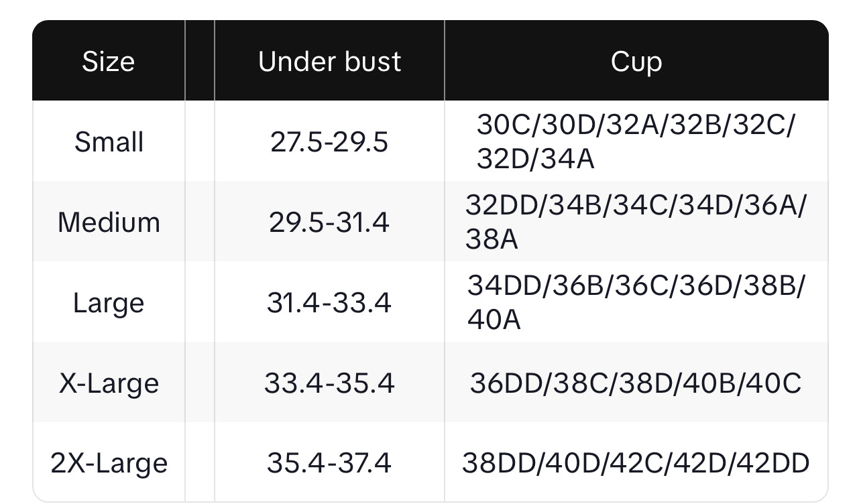Click the blank narrow header cell beside Size

[200, 62]
